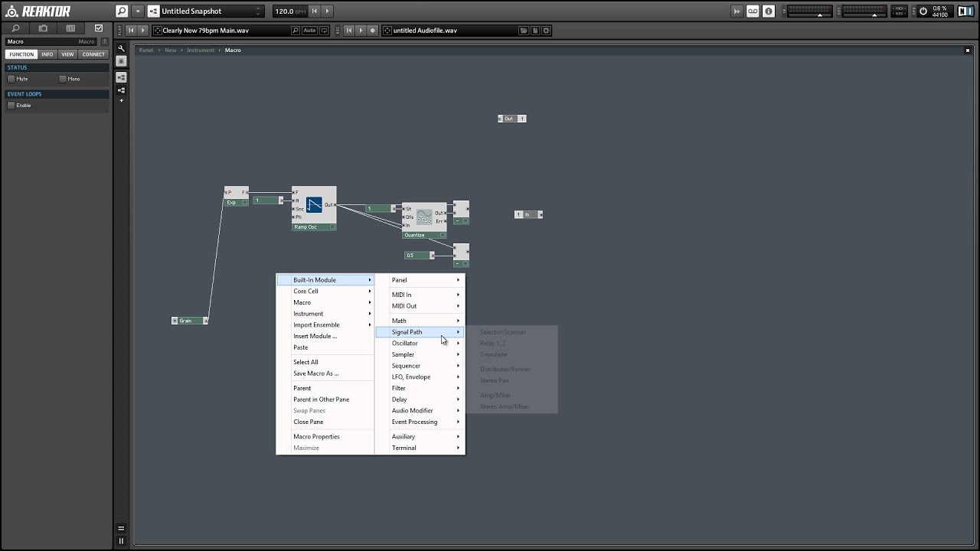Start recording with the record button

click(x=373, y=31)
